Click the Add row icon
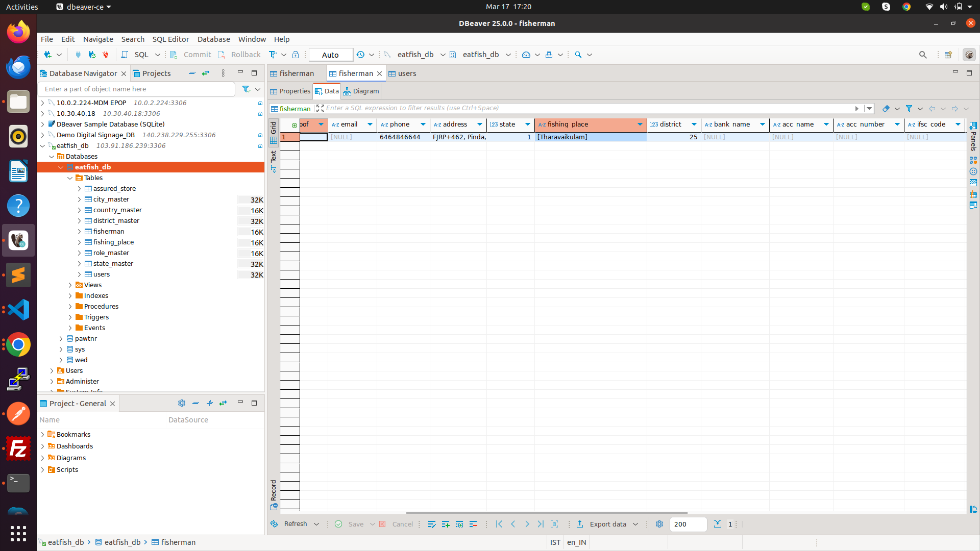The image size is (980, 551). (446, 524)
